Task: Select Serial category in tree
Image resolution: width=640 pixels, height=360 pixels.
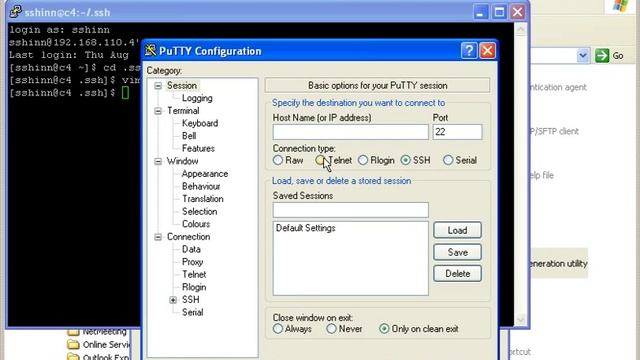Action: (192, 312)
